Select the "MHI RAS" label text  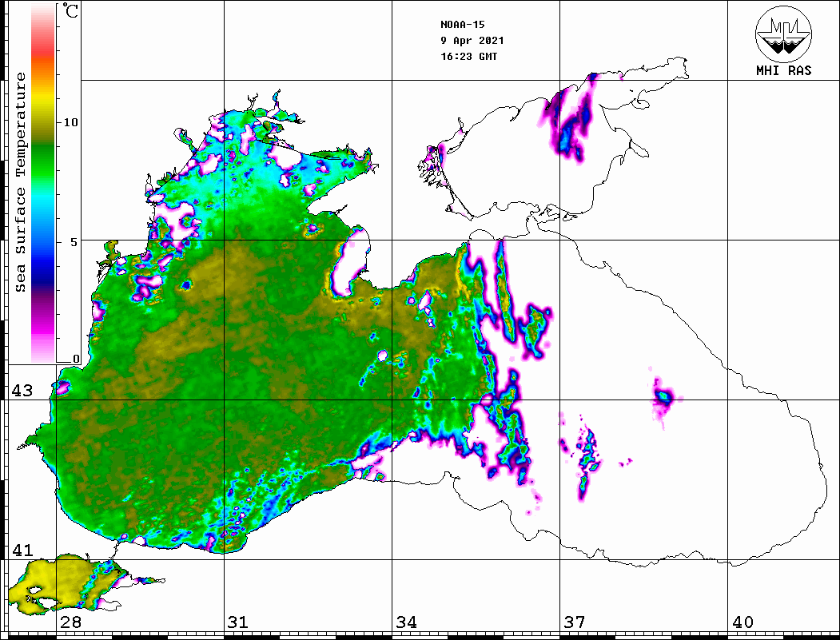click(784, 70)
